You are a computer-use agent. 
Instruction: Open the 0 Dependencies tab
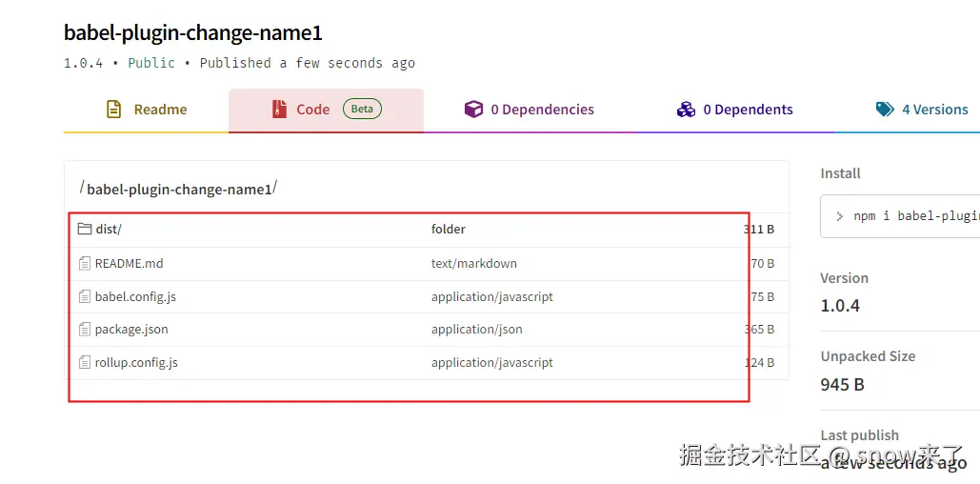coord(529,111)
